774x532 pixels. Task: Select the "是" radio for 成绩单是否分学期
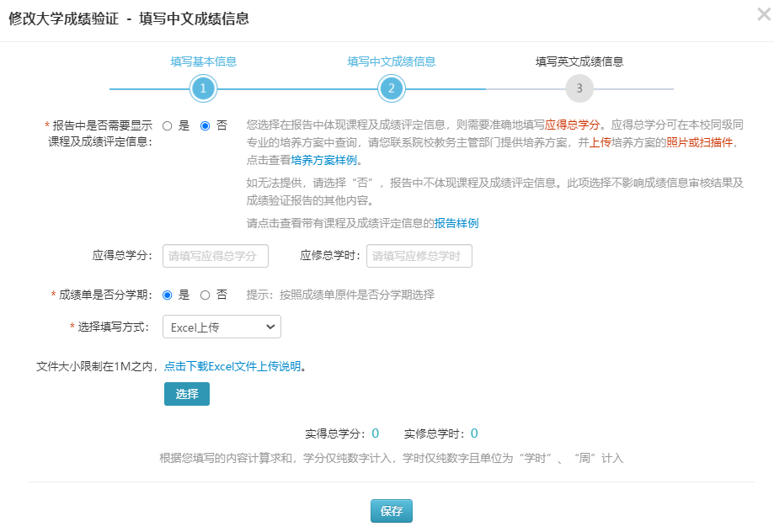pyautogui.click(x=165, y=295)
